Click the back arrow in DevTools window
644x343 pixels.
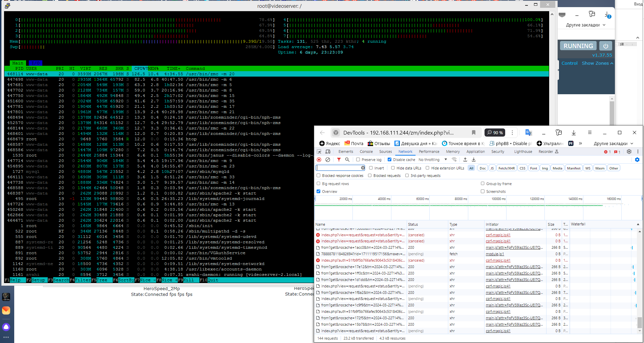pos(322,133)
